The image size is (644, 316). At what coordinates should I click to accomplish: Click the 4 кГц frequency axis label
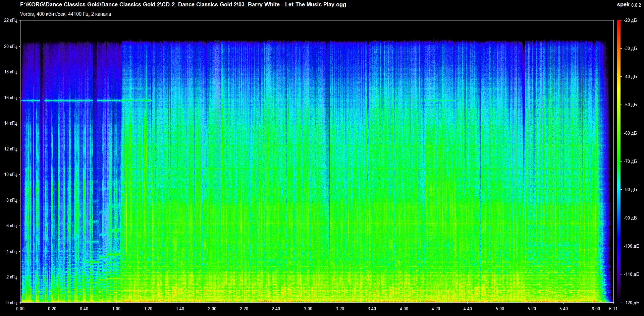[11, 251]
